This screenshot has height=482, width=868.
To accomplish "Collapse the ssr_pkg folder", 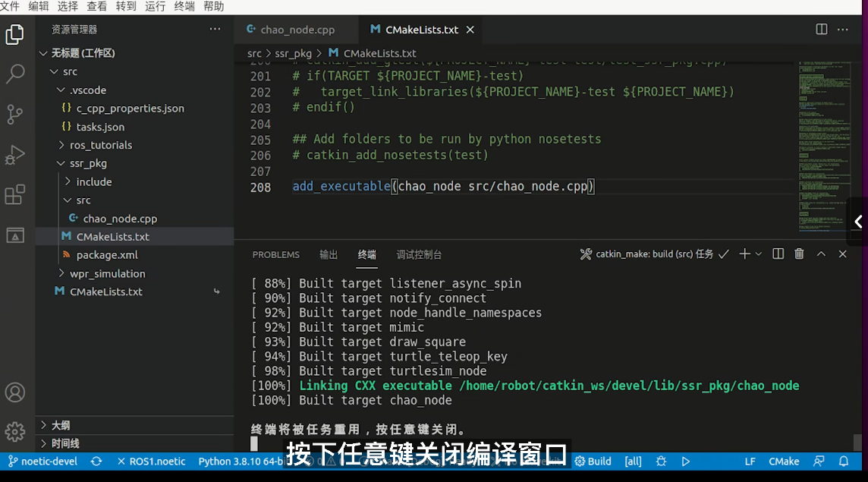I will [x=87, y=163].
